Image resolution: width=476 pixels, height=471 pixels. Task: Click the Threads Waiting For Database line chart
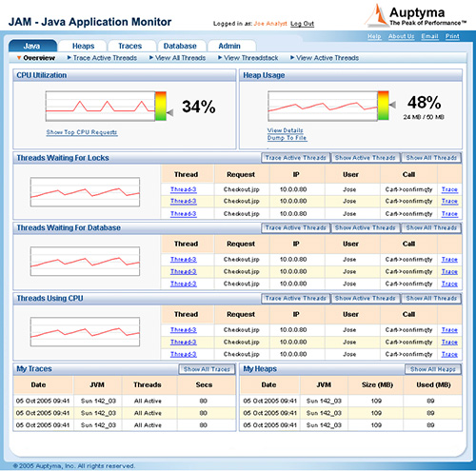(85, 262)
